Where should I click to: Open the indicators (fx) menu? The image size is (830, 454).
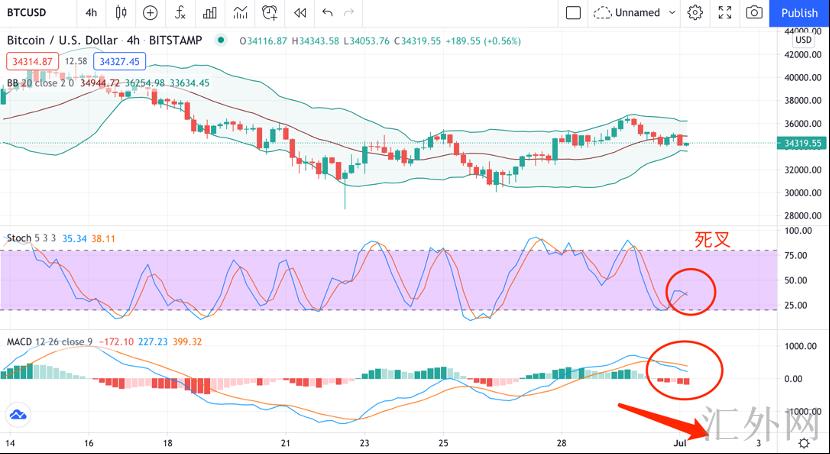[180, 13]
